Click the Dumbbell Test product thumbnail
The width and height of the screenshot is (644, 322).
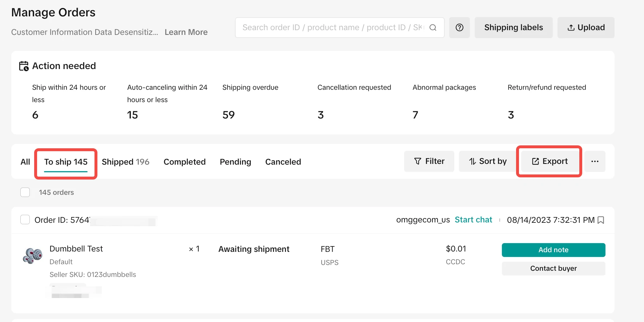click(x=33, y=255)
